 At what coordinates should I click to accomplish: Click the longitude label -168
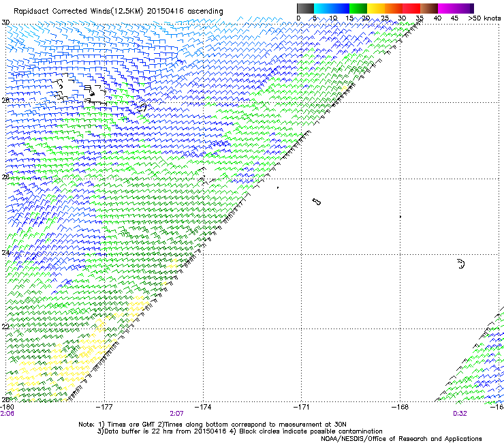pyautogui.click(x=400, y=407)
